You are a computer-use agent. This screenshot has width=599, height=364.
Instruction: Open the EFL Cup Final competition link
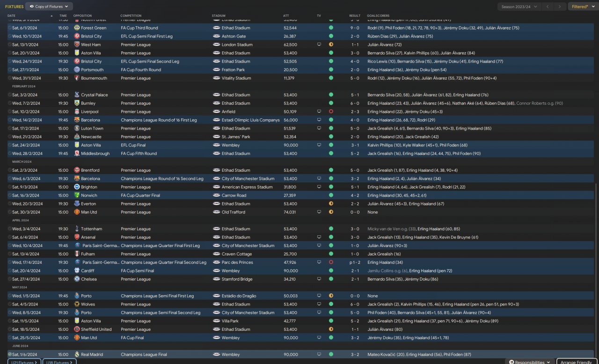coord(134,145)
